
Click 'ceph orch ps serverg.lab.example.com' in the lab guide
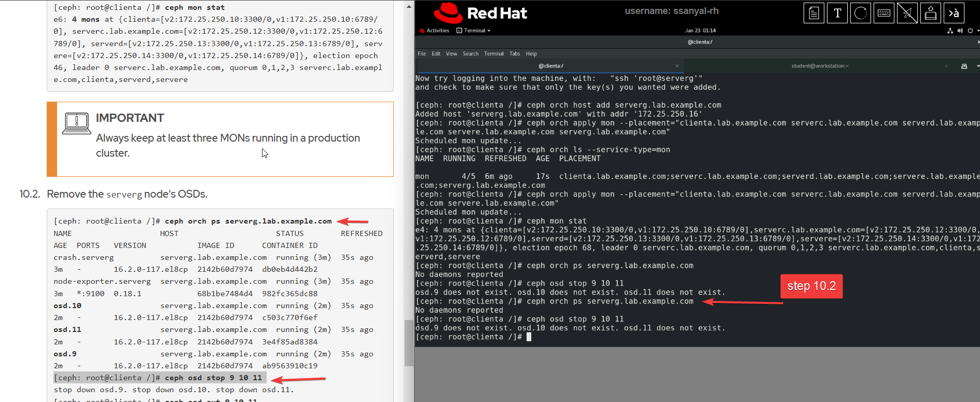(248, 221)
